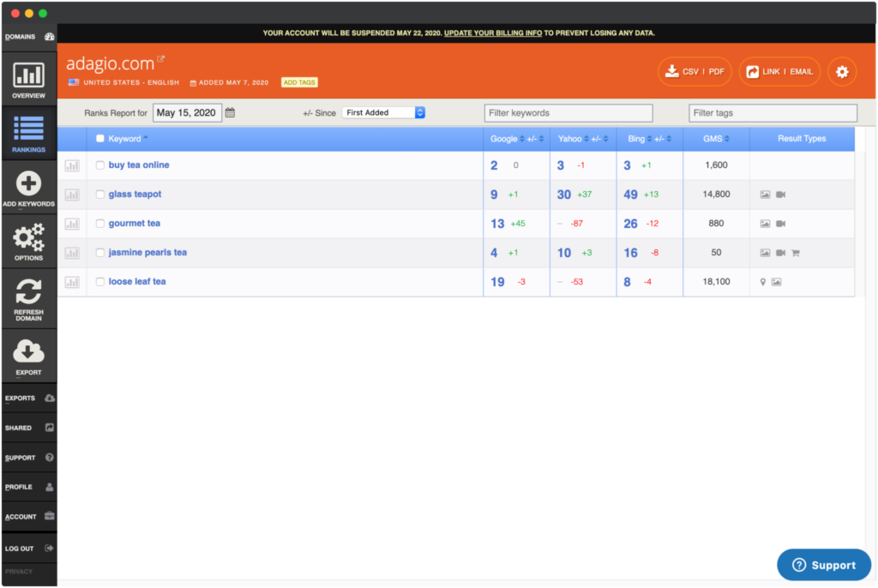The image size is (878, 588).
Task: Click Add Keywords plus icon
Action: pos(28,183)
